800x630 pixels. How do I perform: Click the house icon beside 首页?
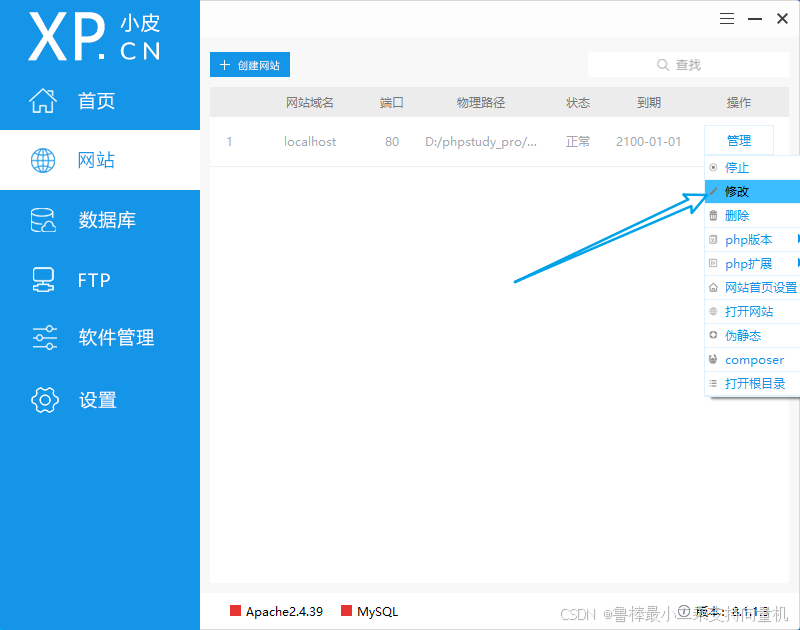tap(43, 100)
